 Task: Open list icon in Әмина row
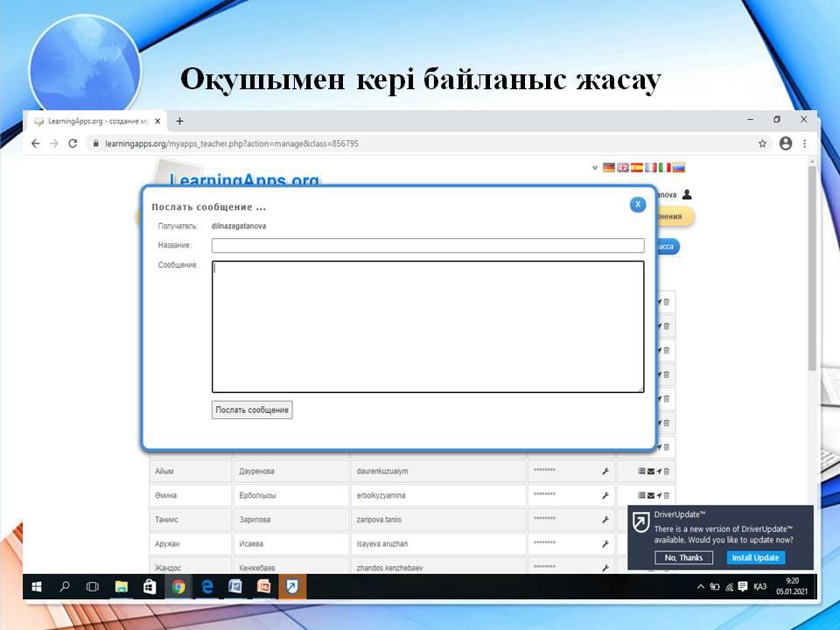pos(641,495)
